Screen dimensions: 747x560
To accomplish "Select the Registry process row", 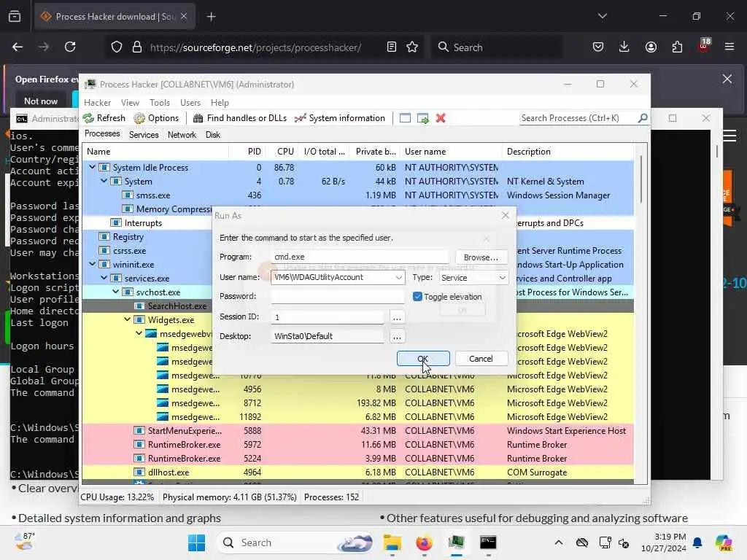I will click(x=147, y=237).
